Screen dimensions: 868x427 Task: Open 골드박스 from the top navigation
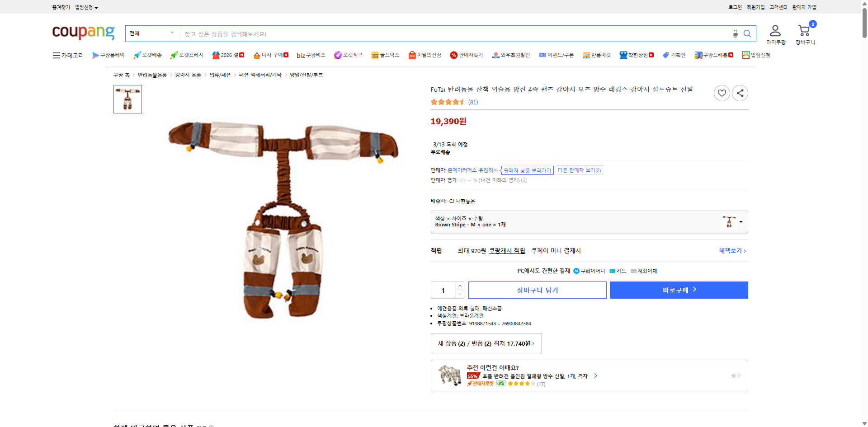tap(385, 55)
